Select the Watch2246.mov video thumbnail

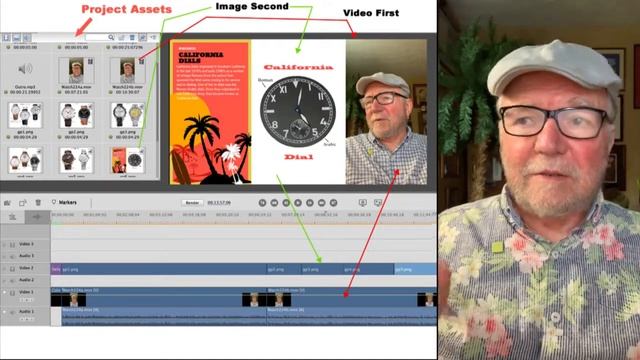(x=127, y=70)
